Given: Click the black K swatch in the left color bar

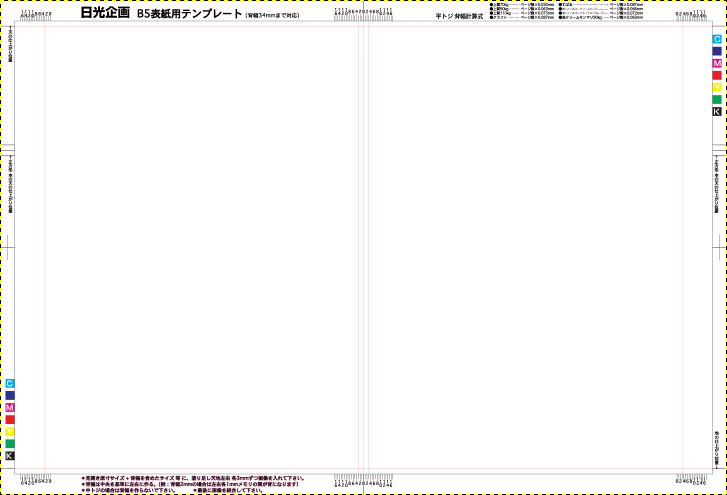Looking at the screenshot, I should click(10, 456).
